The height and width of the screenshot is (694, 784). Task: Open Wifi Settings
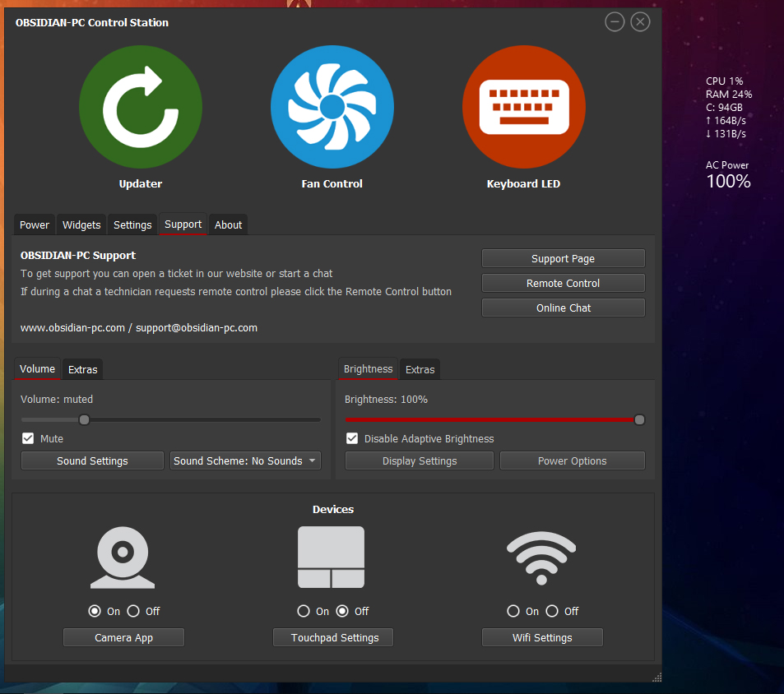tap(542, 637)
